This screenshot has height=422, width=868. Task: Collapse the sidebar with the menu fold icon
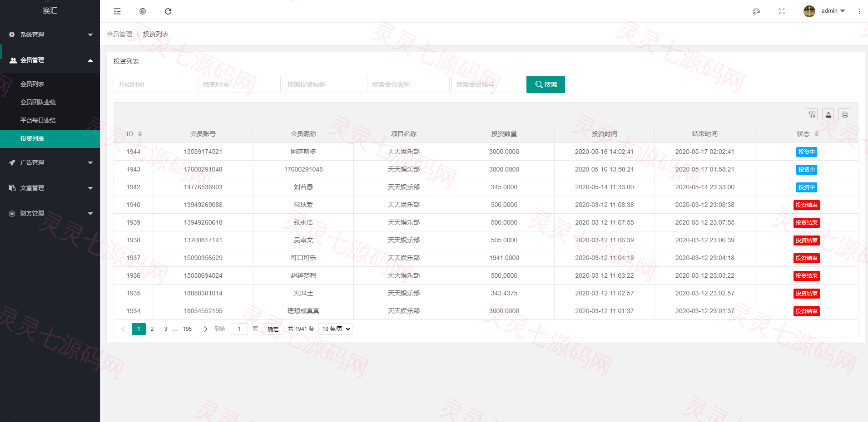(117, 11)
